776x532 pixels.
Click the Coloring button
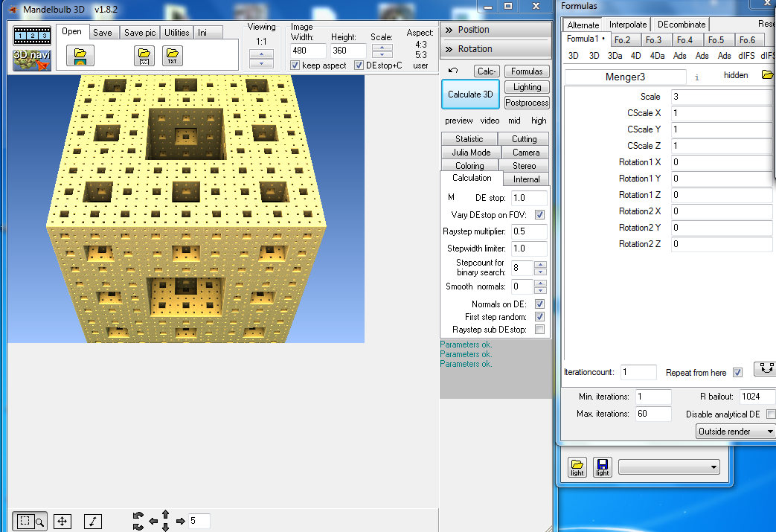coord(469,166)
